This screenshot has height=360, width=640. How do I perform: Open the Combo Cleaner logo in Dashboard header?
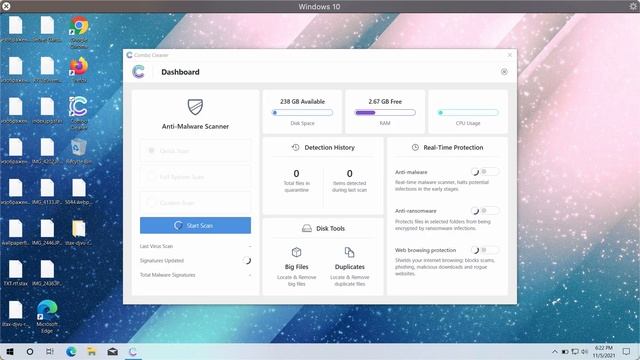(138, 72)
